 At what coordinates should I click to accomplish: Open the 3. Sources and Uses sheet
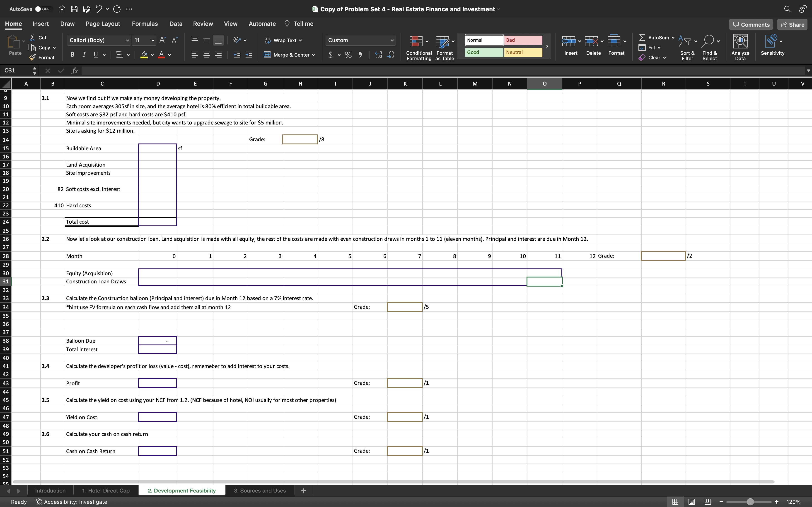click(260, 490)
